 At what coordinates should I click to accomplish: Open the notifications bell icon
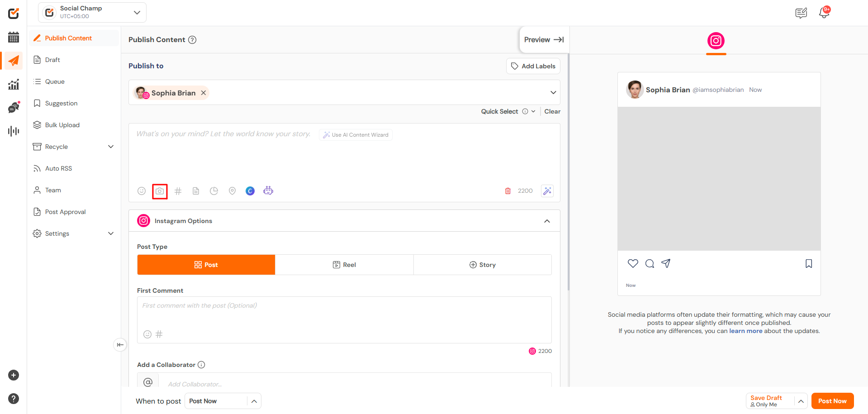tap(824, 13)
